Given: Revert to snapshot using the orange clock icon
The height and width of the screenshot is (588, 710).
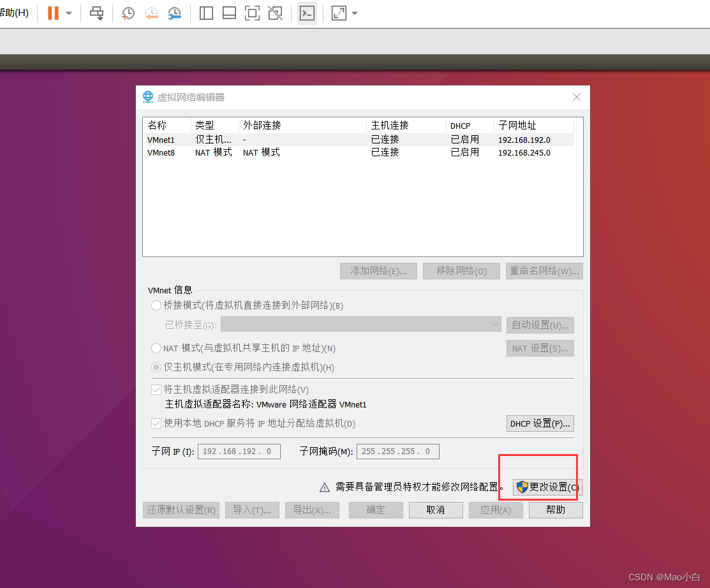Looking at the screenshot, I should click(152, 13).
